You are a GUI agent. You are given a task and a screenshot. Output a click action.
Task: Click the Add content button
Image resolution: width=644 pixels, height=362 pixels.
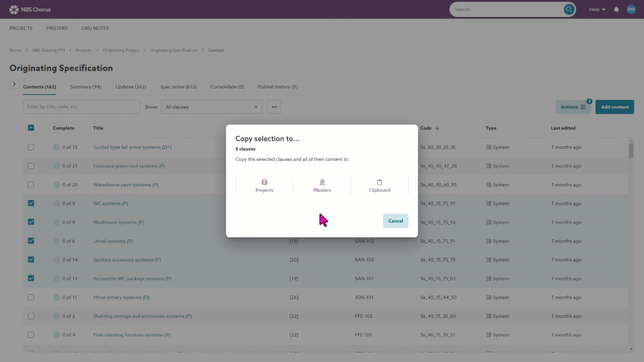[614, 107]
